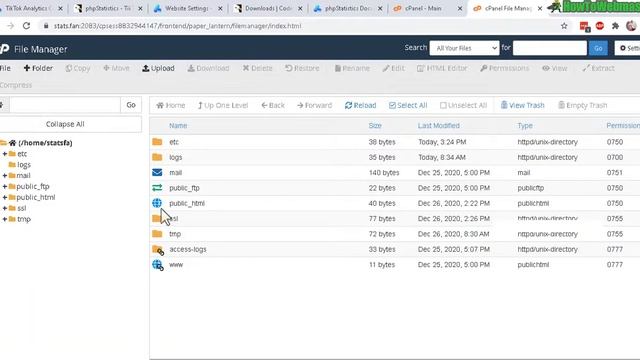The image size is (640, 360).
Task: Click the tmp folder icon in list
Action: [x=157, y=234]
